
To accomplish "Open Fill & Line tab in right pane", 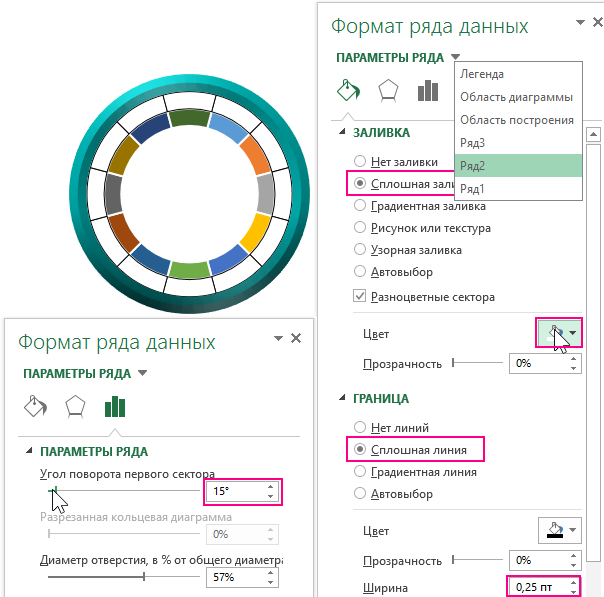I will tap(346, 91).
